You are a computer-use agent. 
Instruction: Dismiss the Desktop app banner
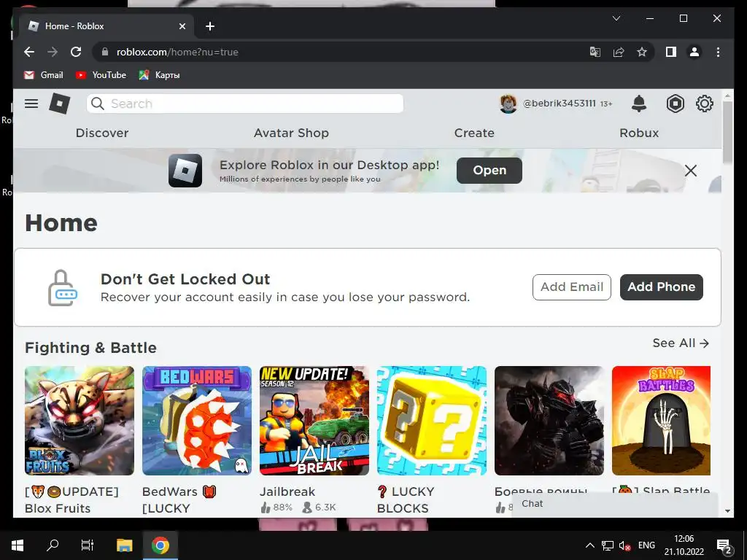pos(690,171)
